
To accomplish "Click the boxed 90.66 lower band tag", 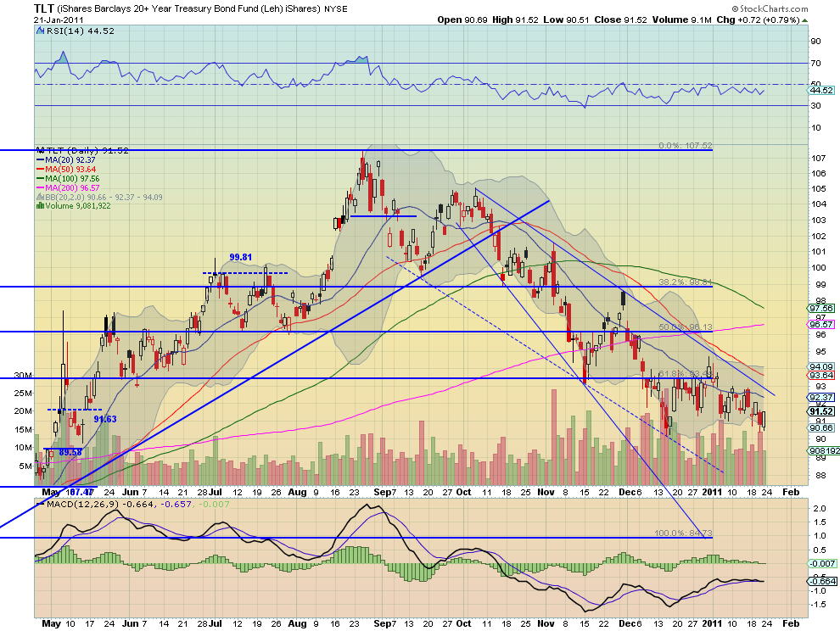I will point(822,428).
